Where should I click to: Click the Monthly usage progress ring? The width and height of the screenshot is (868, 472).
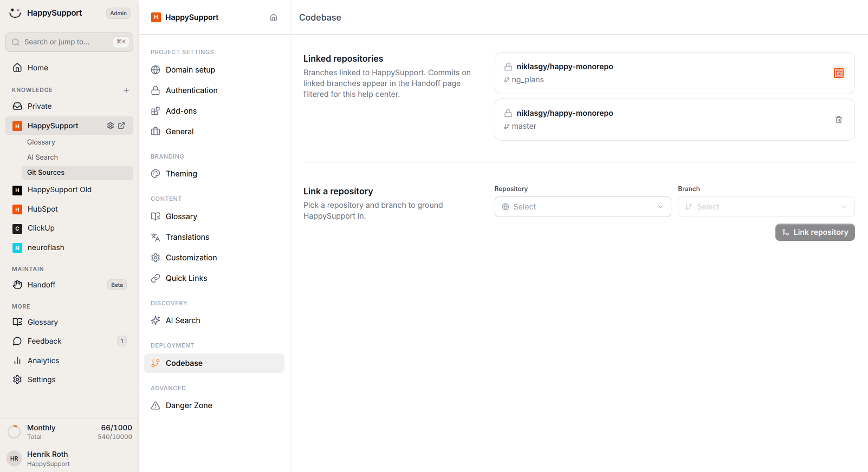pos(14,432)
